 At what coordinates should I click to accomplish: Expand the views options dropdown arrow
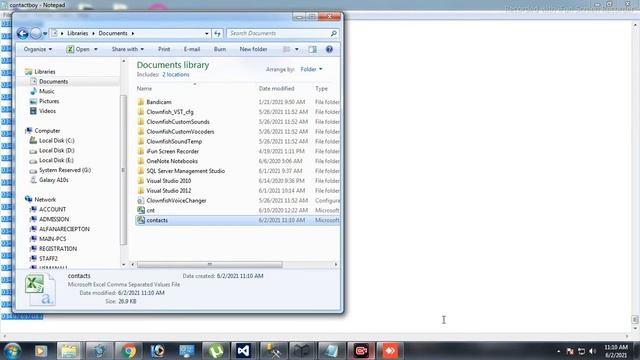tap(297, 49)
